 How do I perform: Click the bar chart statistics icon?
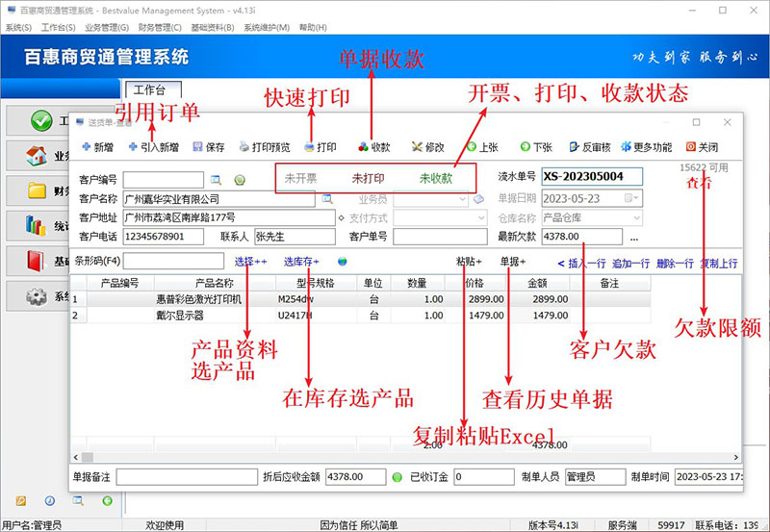35,225
